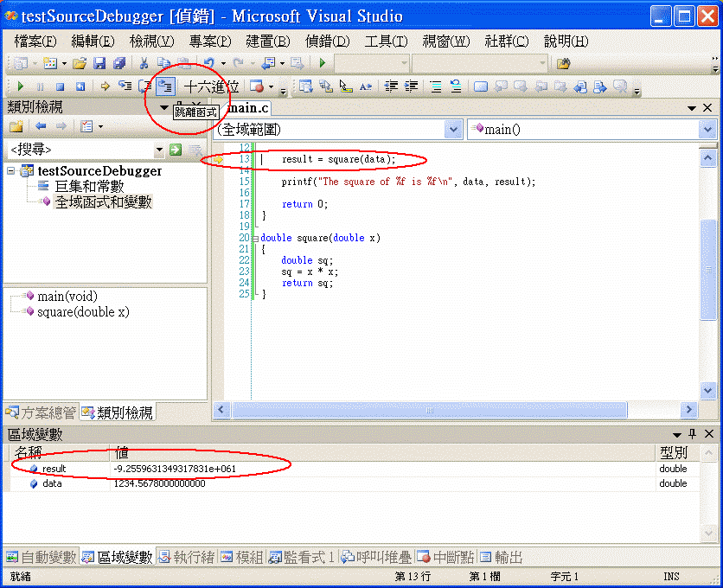
Task: Switch to the 方案總管 tab
Action: [x=41, y=412]
